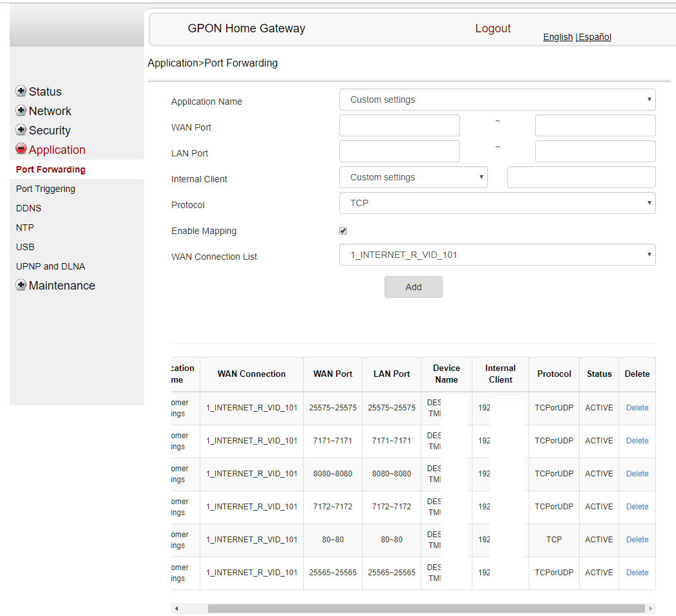Expand the Network menu plus icon

[x=21, y=111]
